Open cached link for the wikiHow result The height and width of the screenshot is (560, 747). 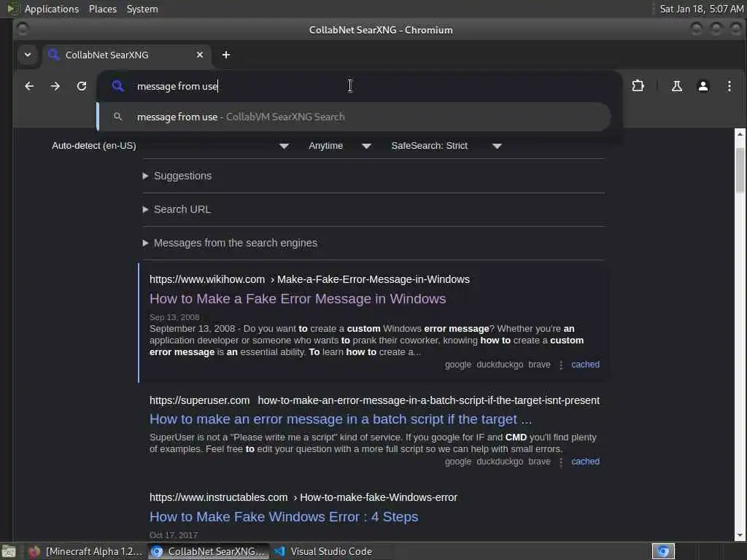pyautogui.click(x=586, y=365)
